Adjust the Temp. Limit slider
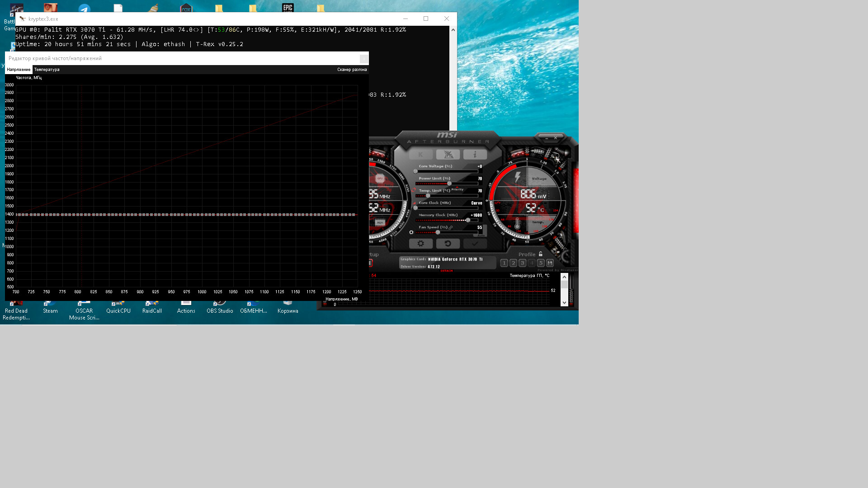This screenshot has height=488, width=868. [x=447, y=196]
